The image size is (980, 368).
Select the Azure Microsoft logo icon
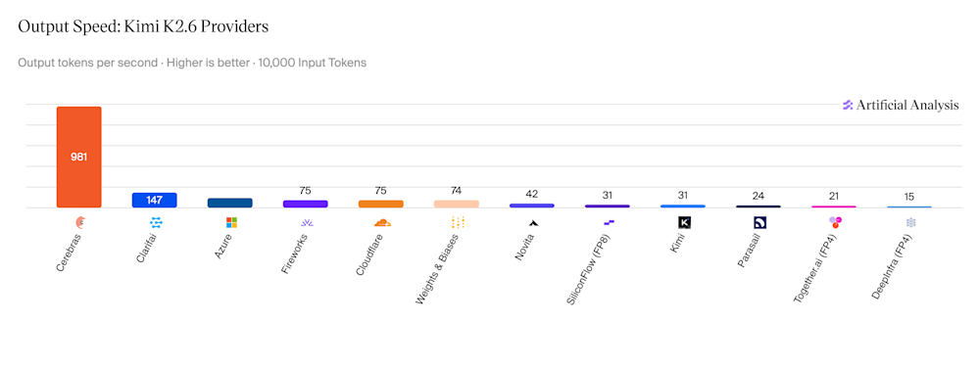tap(231, 222)
